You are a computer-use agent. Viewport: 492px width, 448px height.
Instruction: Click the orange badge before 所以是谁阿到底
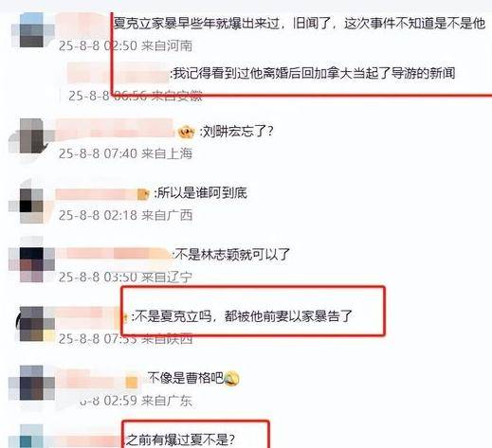[x=143, y=194]
